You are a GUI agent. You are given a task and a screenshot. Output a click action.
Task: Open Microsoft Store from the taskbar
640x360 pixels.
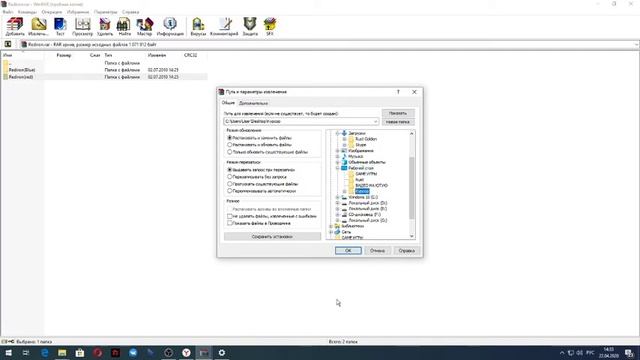80,353
